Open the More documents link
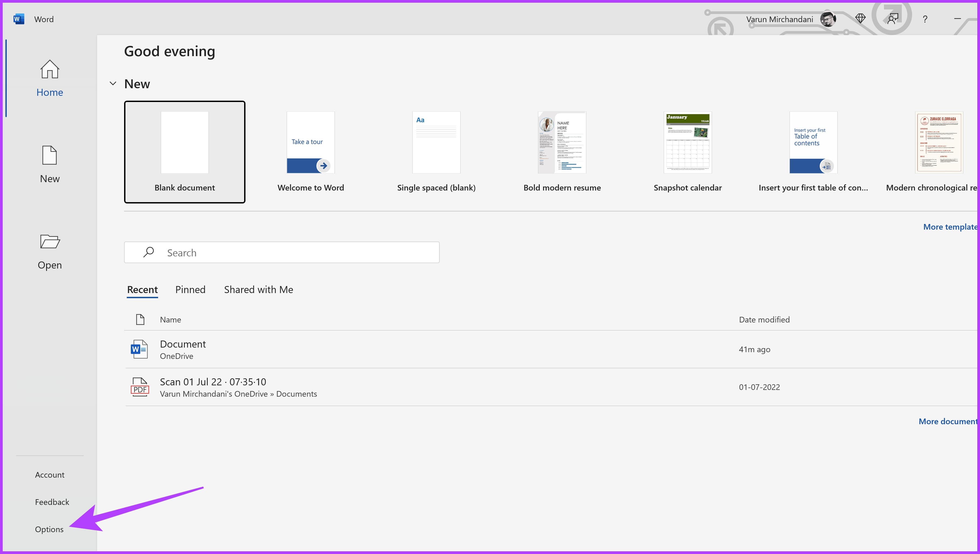 (x=947, y=421)
